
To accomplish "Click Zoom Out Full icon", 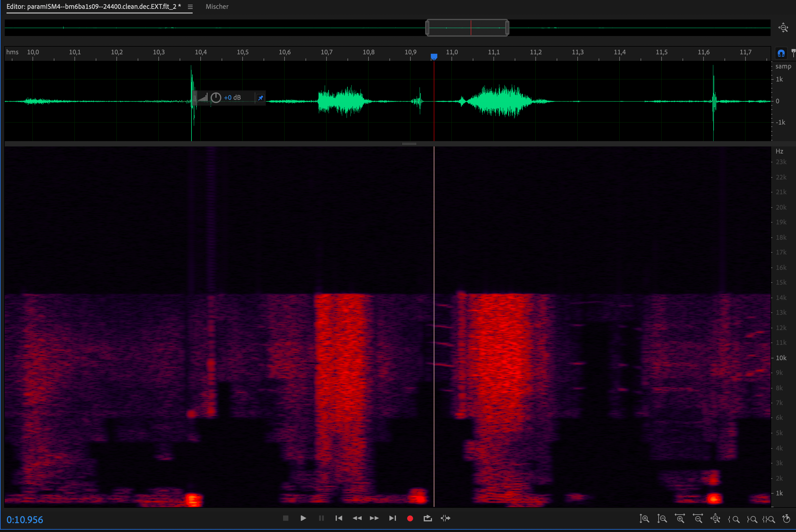I will (716, 519).
